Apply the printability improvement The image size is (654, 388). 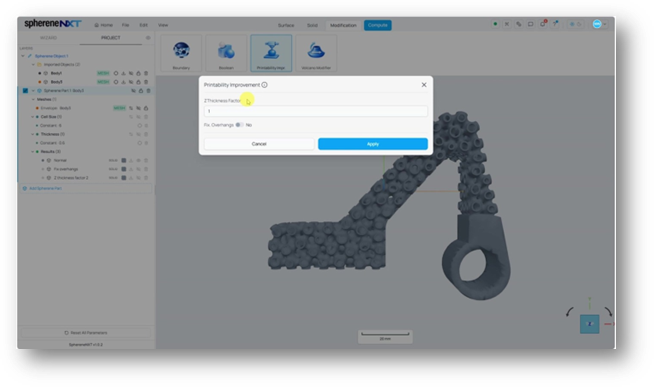[x=372, y=144]
